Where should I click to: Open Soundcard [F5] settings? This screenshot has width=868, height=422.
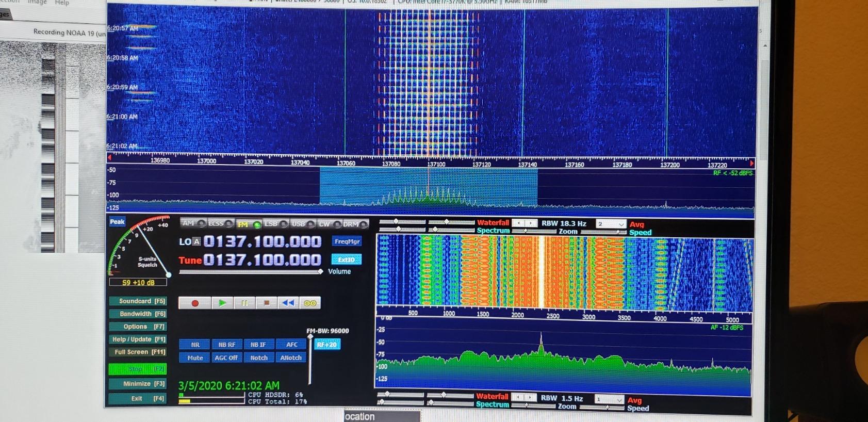(137, 301)
